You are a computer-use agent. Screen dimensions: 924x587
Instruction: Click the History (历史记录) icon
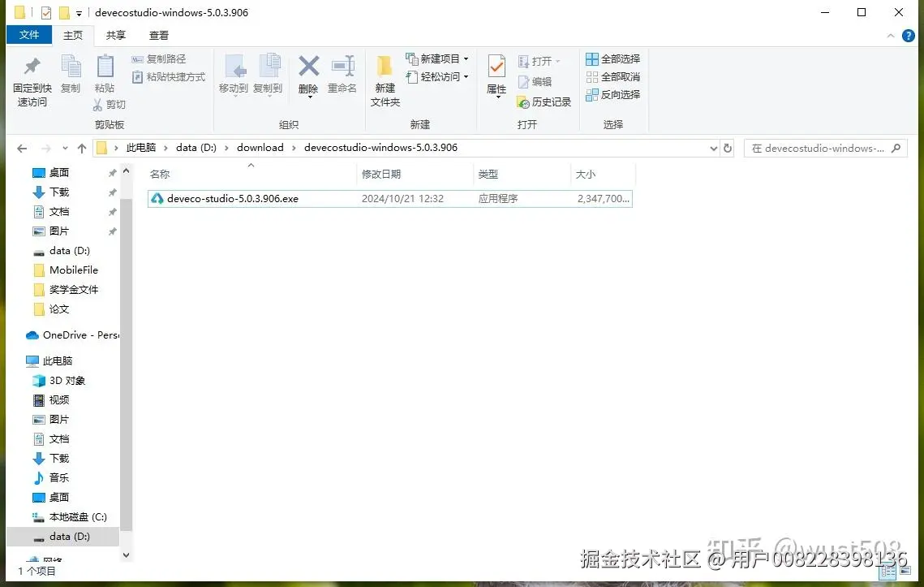click(523, 102)
